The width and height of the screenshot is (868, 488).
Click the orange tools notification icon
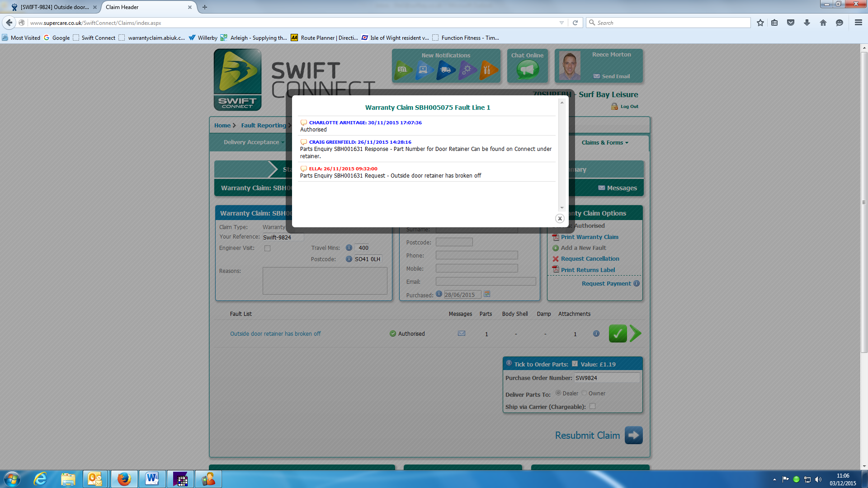(x=488, y=70)
